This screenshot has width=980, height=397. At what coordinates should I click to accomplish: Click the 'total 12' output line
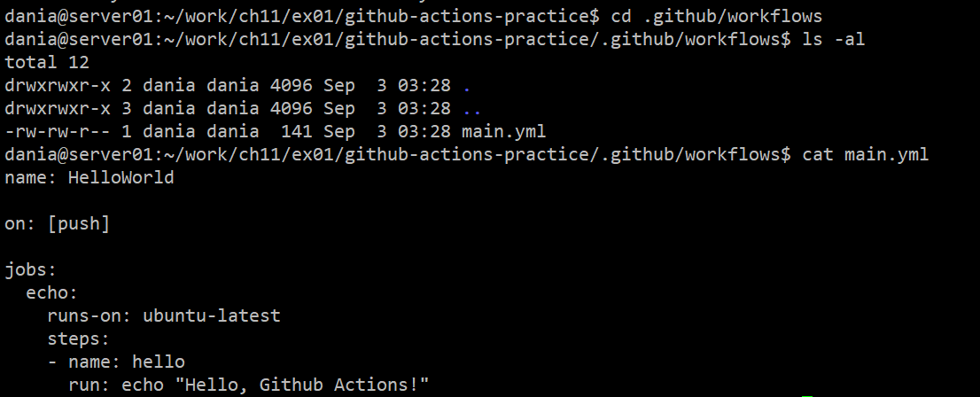[47, 62]
